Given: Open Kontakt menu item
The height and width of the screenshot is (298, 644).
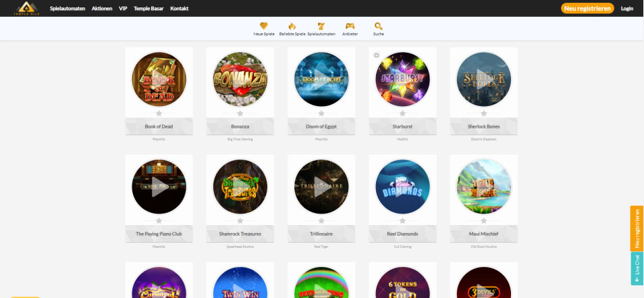Looking at the screenshot, I should coord(180,8).
